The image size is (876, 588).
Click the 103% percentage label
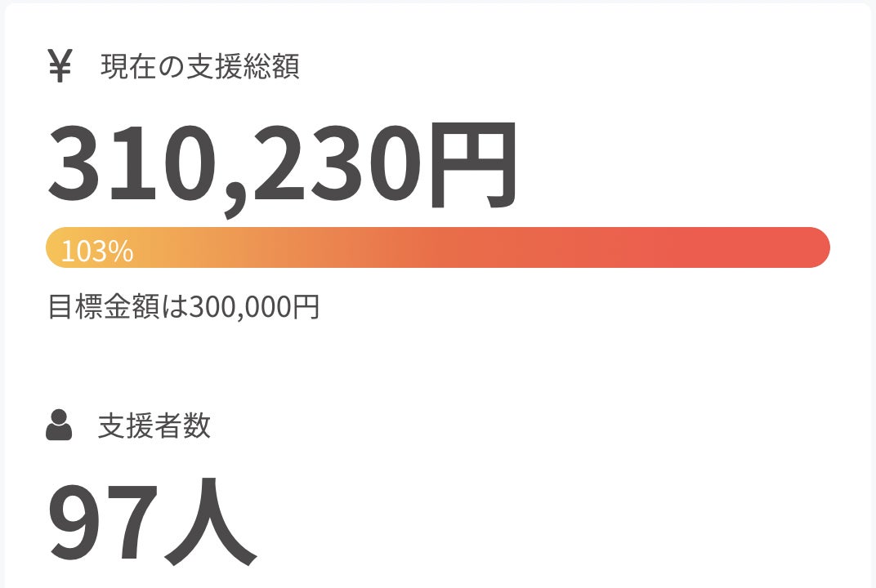tap(97, 252)
